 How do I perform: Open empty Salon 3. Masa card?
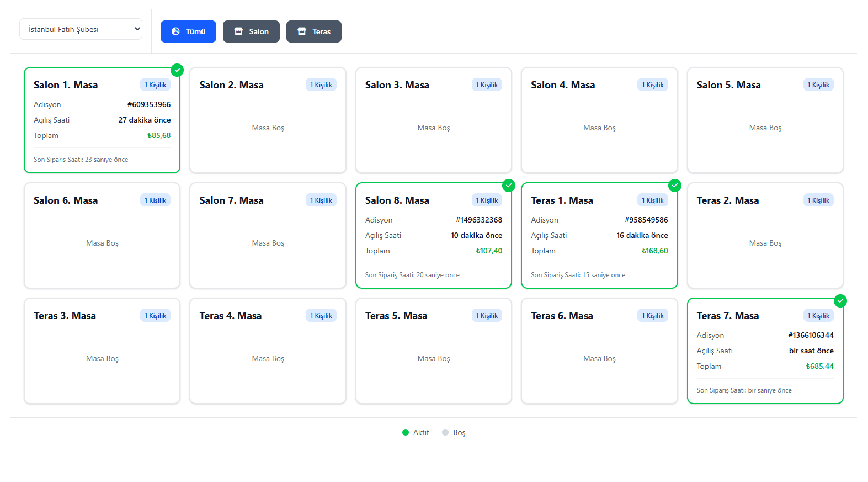pyautogui.click(x=434, y=120)
